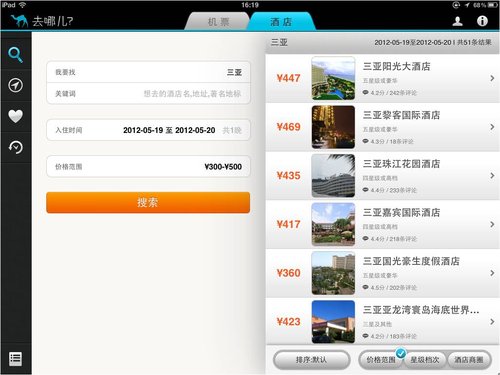This screenshot has height=375, width=500.
Task: Open the 三亚珠江花园酒店 listing
Action: pos(382,176)
